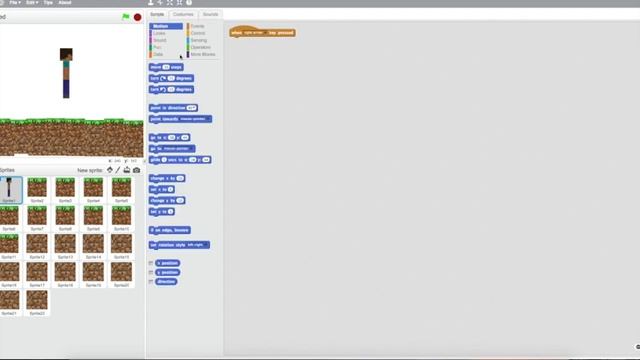This screenshot has width=640, height=360.
Task: Click the Steve character on the stage
Action: point(66,73)
